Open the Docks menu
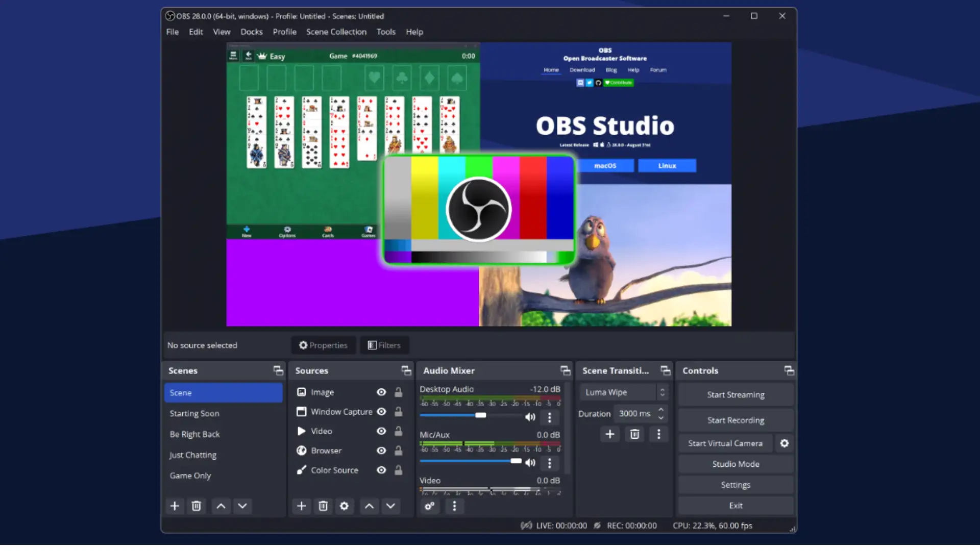 click(252, 32)
